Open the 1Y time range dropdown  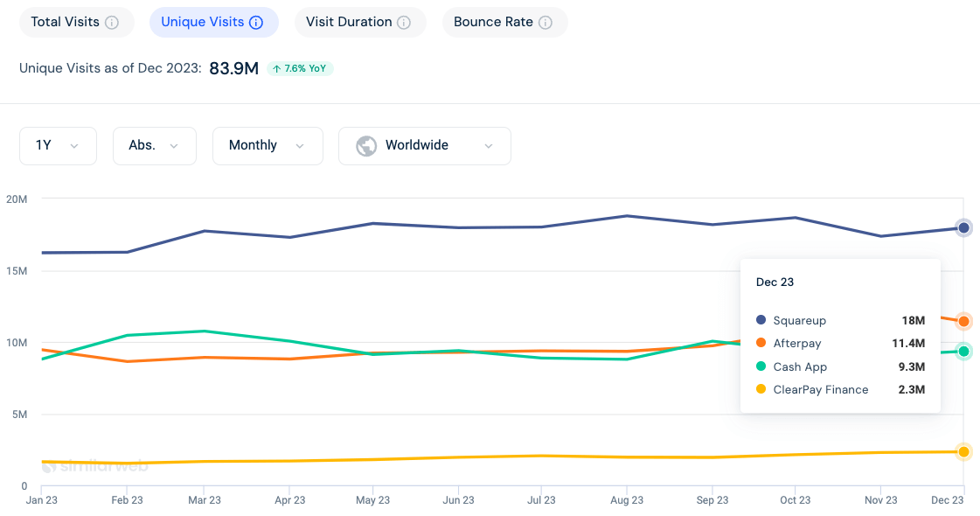[58, 146]
